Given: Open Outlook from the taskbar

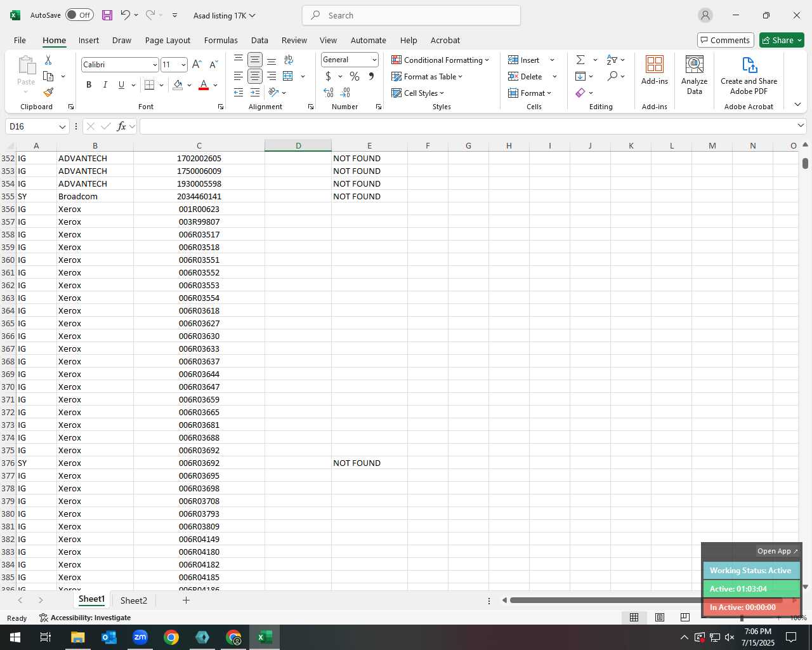Looking at the screenshot, I should [x=109, y=637].
